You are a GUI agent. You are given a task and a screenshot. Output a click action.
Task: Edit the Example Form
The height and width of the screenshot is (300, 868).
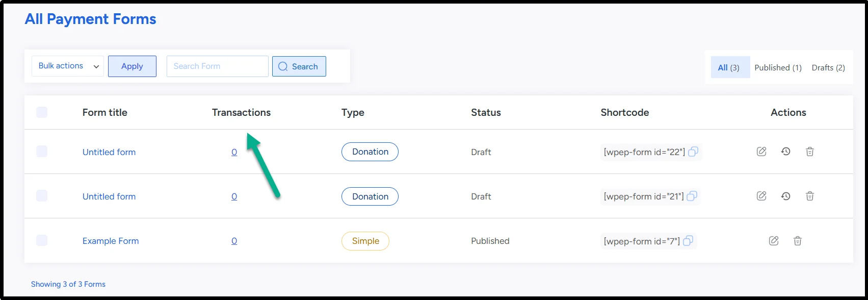tap(774, 241)
